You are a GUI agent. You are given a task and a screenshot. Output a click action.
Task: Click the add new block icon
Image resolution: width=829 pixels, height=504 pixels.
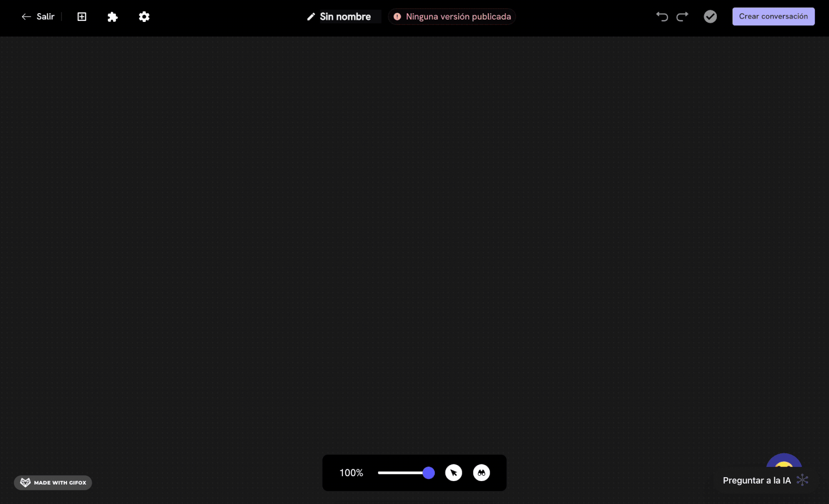click(x=81, y=16)
